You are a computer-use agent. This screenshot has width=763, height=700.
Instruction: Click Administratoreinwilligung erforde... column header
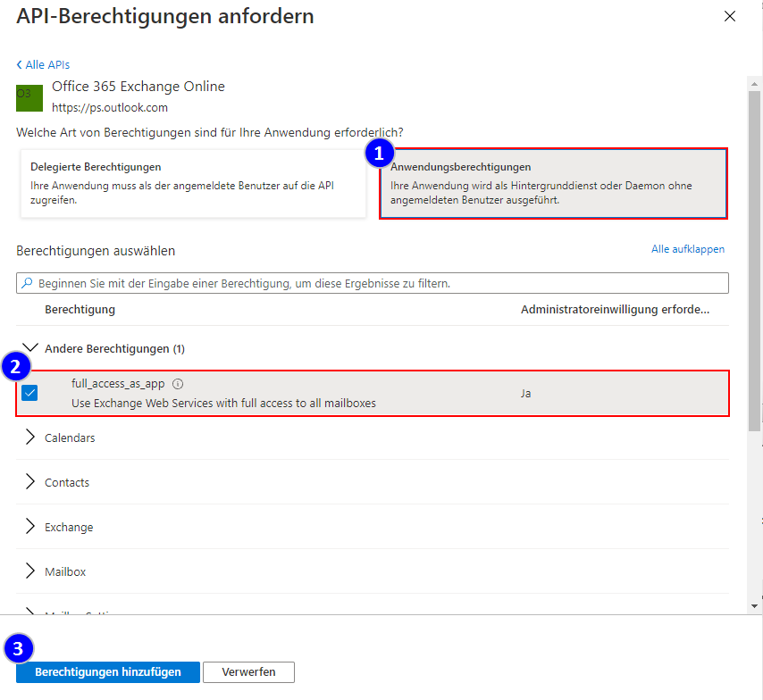coord(615,310)
